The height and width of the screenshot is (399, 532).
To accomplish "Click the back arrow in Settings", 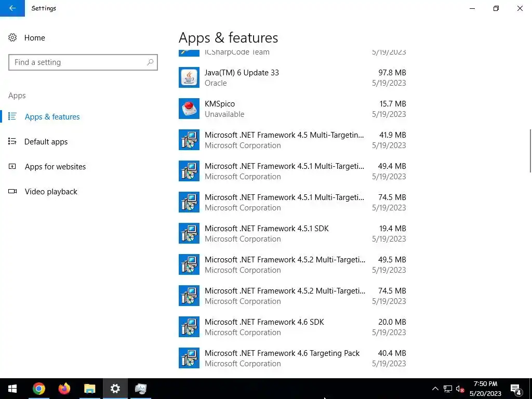I will (x=12, y=8).
